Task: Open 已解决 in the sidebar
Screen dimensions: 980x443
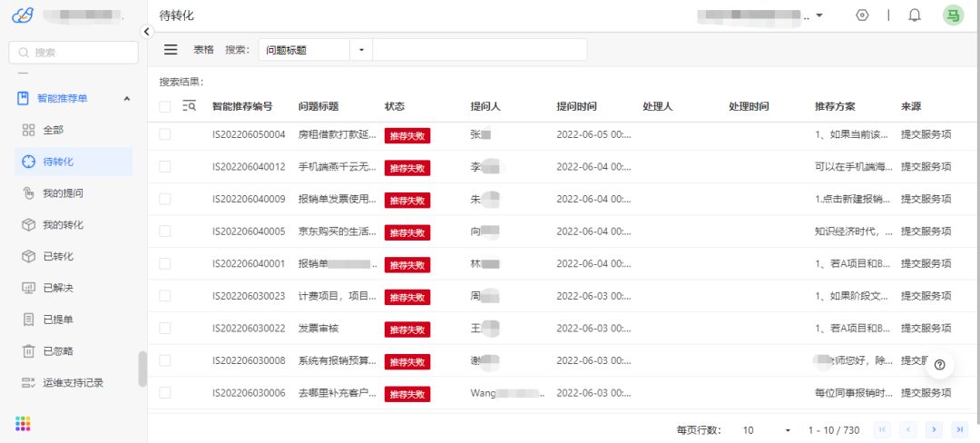Action: point(73,288)
